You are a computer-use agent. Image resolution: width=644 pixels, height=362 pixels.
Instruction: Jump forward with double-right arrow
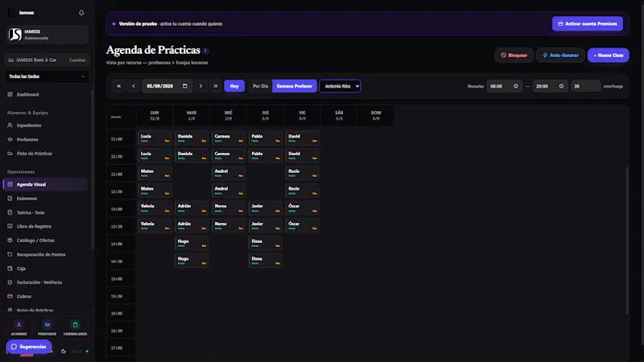click(215, 86)
